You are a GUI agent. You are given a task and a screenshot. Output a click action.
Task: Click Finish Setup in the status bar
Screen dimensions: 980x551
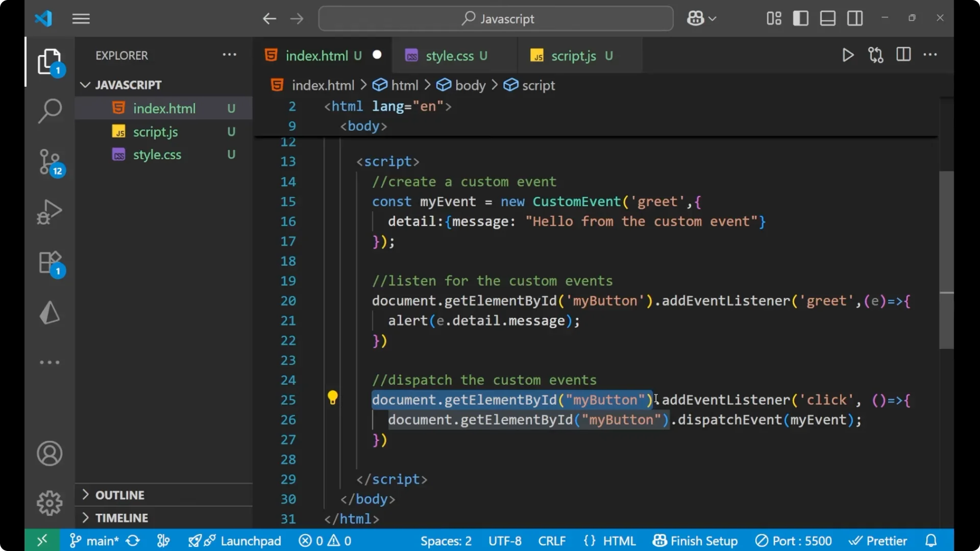click(695, 540)
